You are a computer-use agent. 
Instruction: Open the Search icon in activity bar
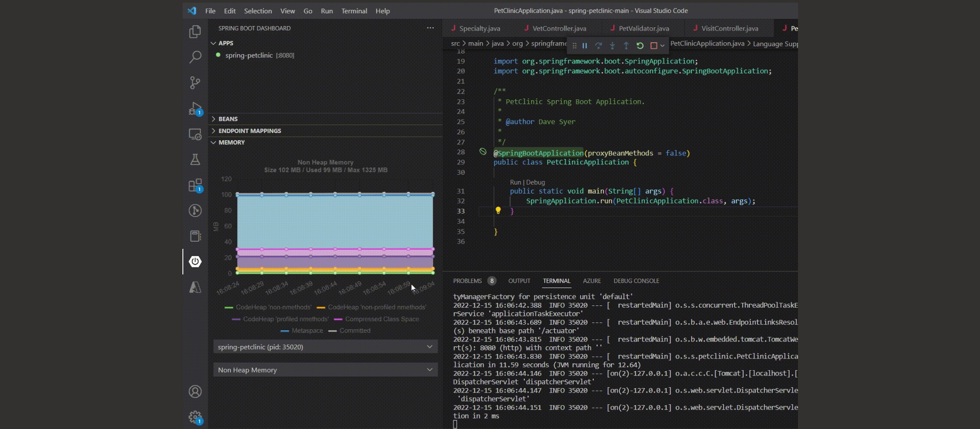point(195,57)
